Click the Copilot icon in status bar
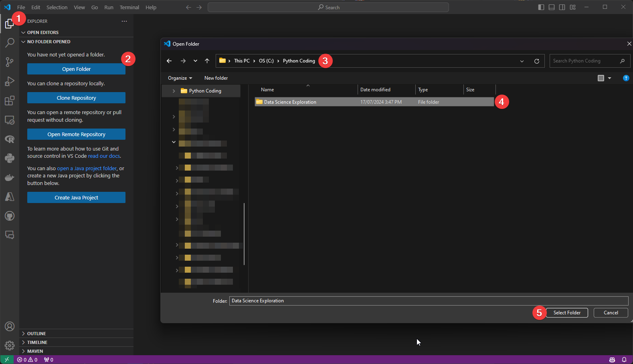This screenshot has width=633, height=364. tap(612, 360)
